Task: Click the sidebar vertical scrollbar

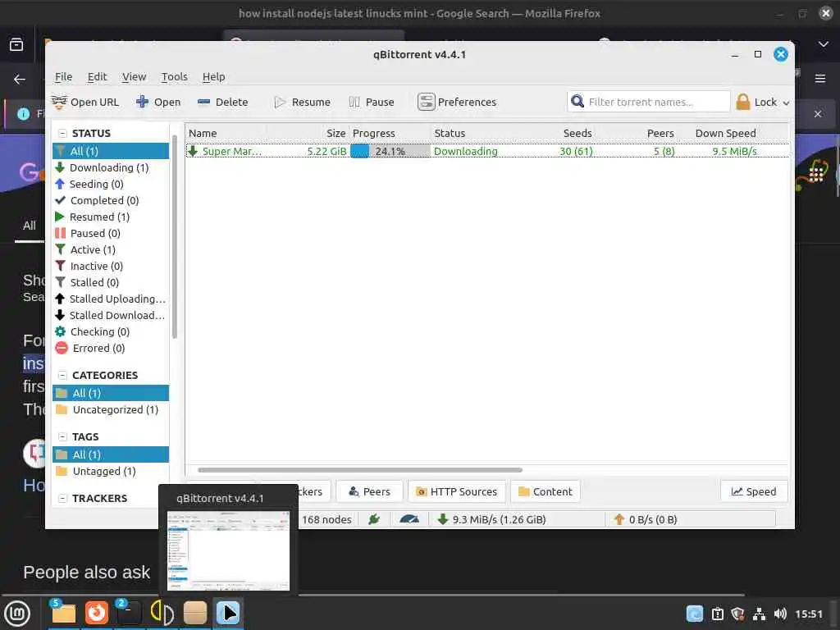Action: (x=175, y=236)
